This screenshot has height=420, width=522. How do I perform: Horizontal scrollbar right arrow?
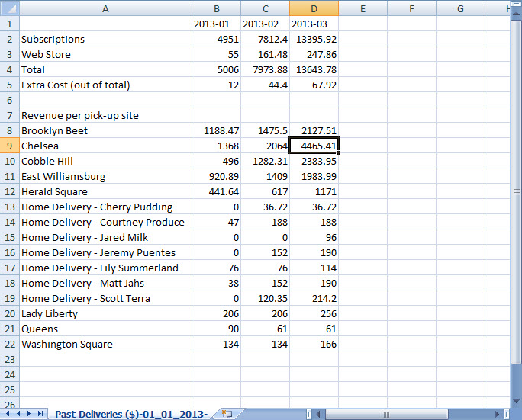click(497, 414)
